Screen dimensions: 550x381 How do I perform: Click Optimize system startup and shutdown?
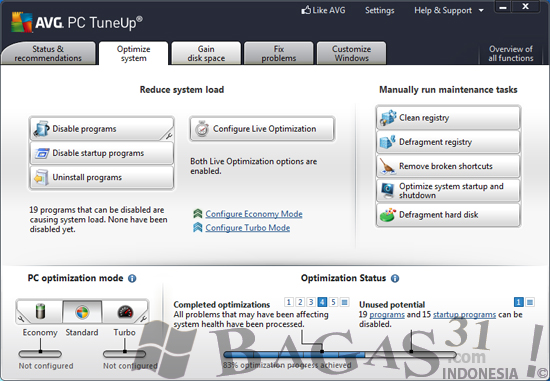pos(448,190)
